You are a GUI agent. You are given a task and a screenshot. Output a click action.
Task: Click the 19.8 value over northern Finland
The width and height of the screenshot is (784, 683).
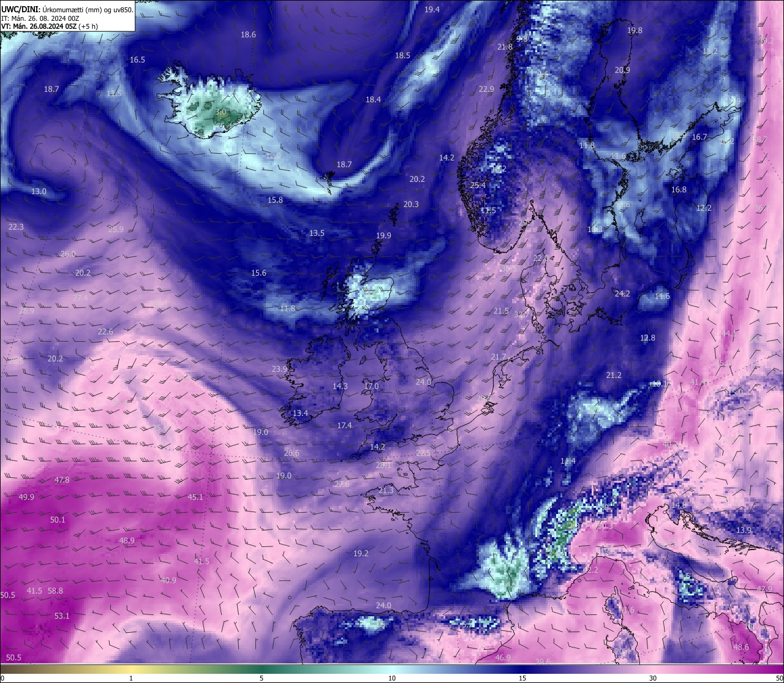pyautogui.click(x=635, y=31)
